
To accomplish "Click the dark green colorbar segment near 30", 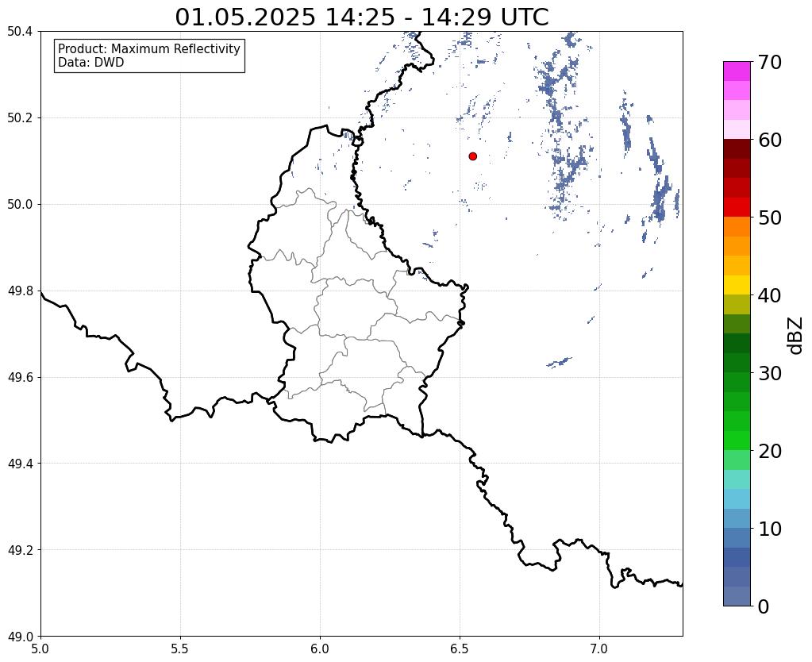I will pyautogui.click(x=737, y=363).
